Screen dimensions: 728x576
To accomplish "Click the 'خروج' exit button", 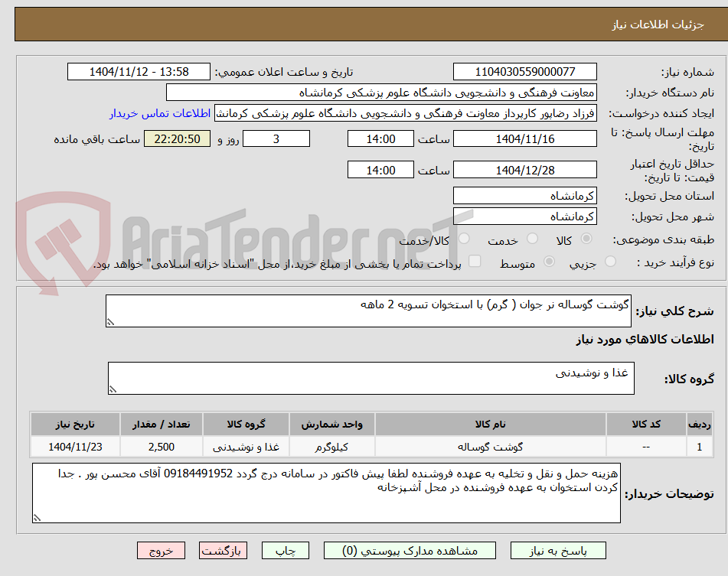I will (161, 551).
